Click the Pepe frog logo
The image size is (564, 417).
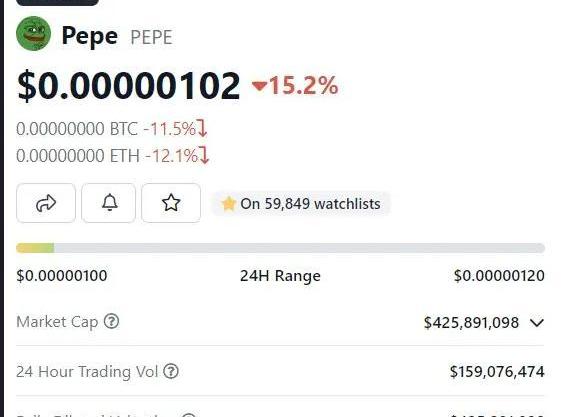tap(33, 33)
